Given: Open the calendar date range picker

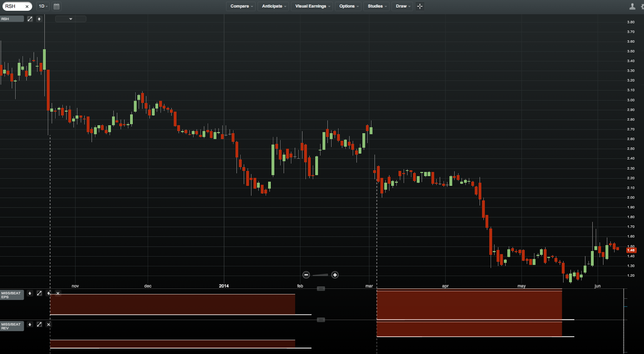Looking at the screenshot, I should (56, 6).
